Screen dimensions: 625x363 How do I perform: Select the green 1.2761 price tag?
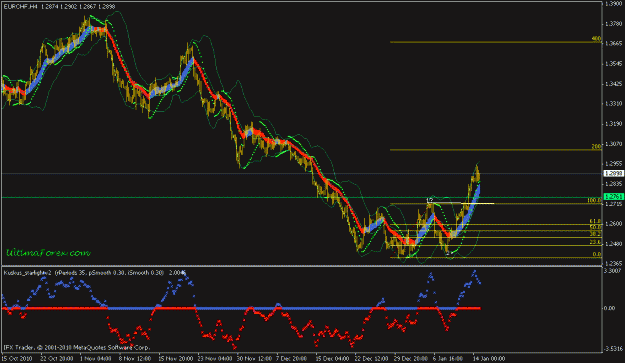(x=613, y=196)
